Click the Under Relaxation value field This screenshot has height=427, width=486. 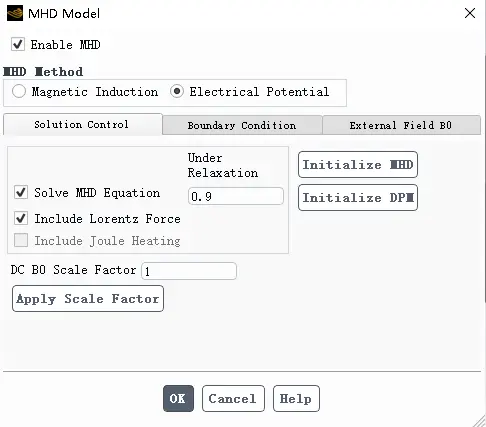tap(236, 196)
